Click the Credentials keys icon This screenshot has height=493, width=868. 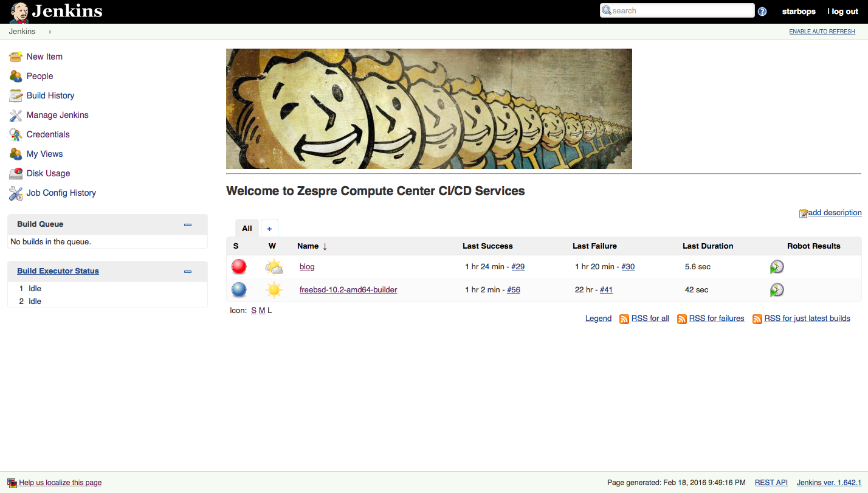[x=16, y=134]
